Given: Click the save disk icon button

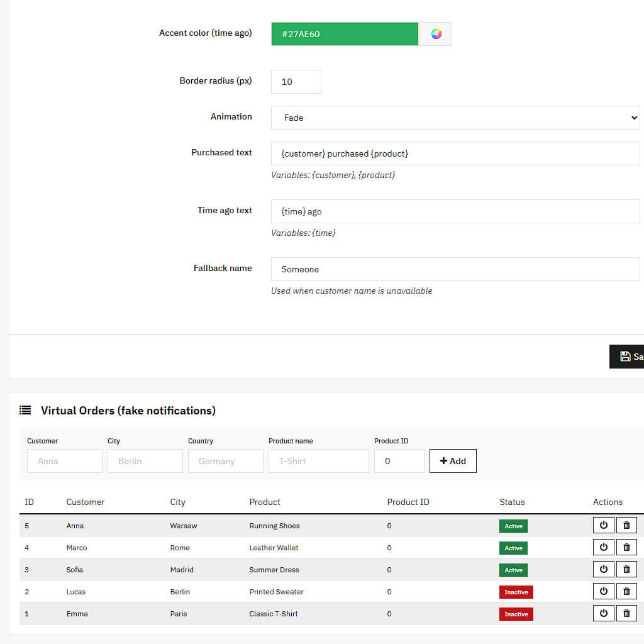Looking at the screenshot, I should click(627, 357).
